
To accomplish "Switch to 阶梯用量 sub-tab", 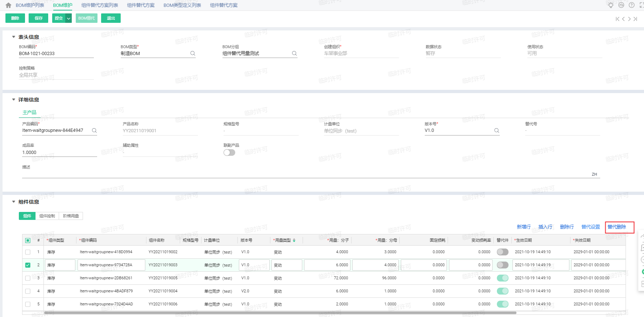I will pos(71,216).
